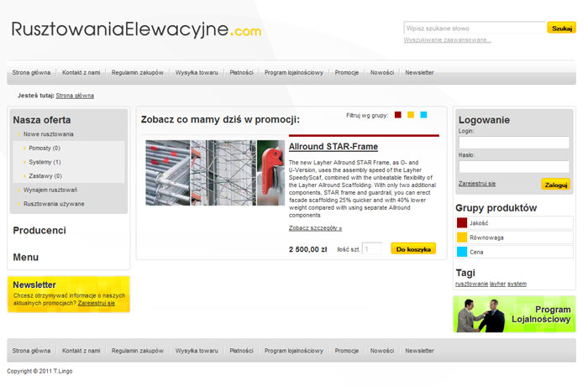Image resolution: width=588 pixels, height=386 pixels.
Task: Open 'Płatności' in top navigation bar
Action: (x=241, y=73)
